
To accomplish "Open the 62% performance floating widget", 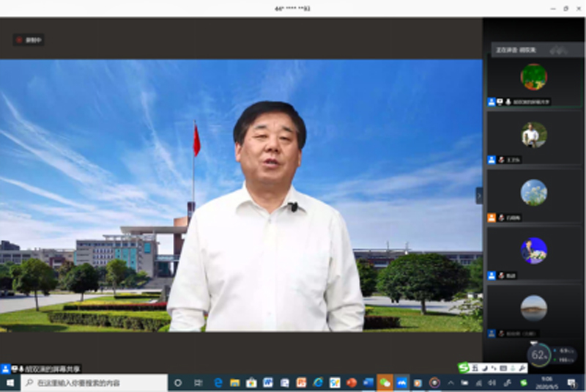I will pyautogui.click(x=539, y=355).
